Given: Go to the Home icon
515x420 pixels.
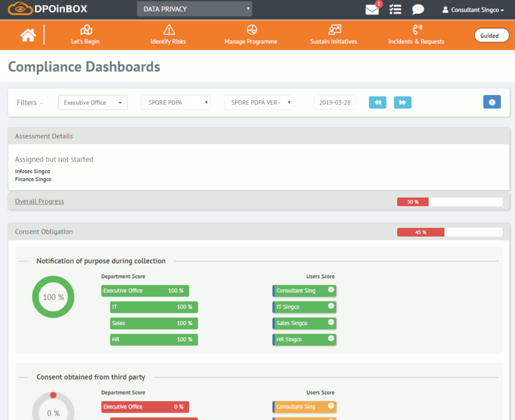Looking at the screenshot, I should pos(28,35).
